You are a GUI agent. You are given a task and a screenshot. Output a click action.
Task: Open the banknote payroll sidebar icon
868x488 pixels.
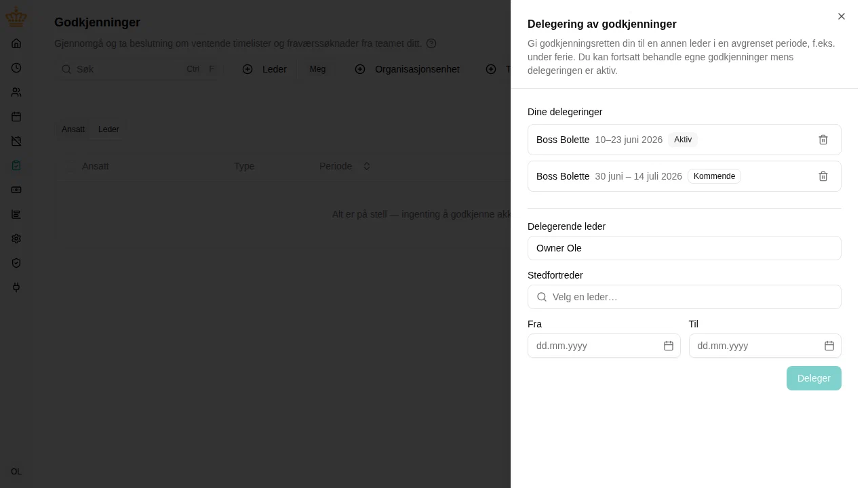click(x=16, y=190)
